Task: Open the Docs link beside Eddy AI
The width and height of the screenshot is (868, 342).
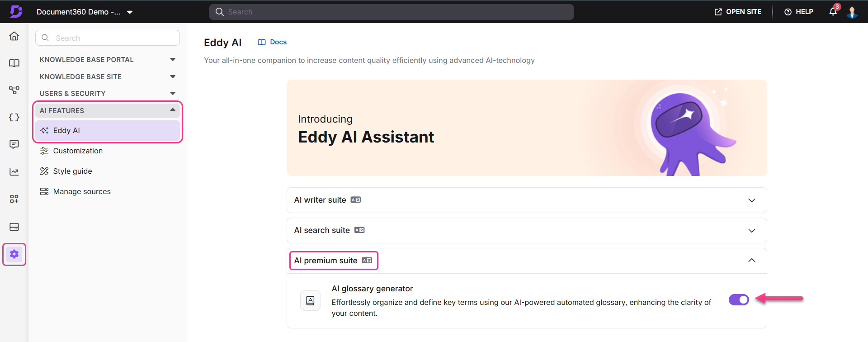Action: click(273, 42)
